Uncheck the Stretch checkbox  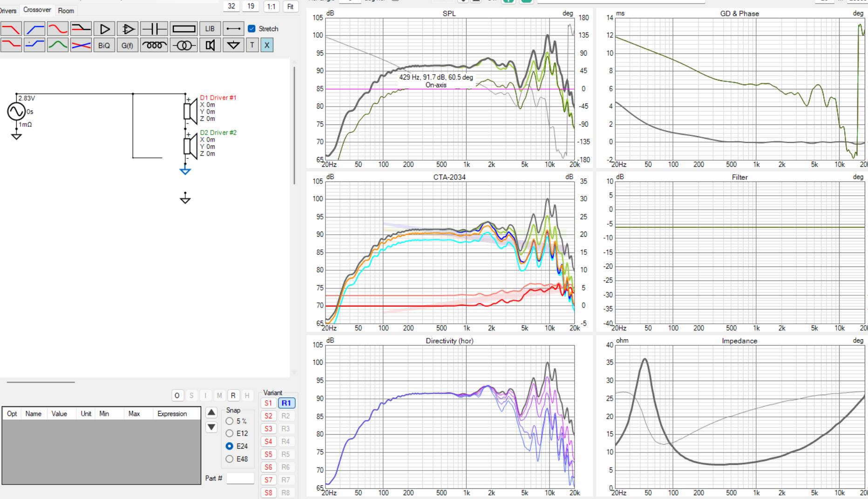[x=252, y=28]
